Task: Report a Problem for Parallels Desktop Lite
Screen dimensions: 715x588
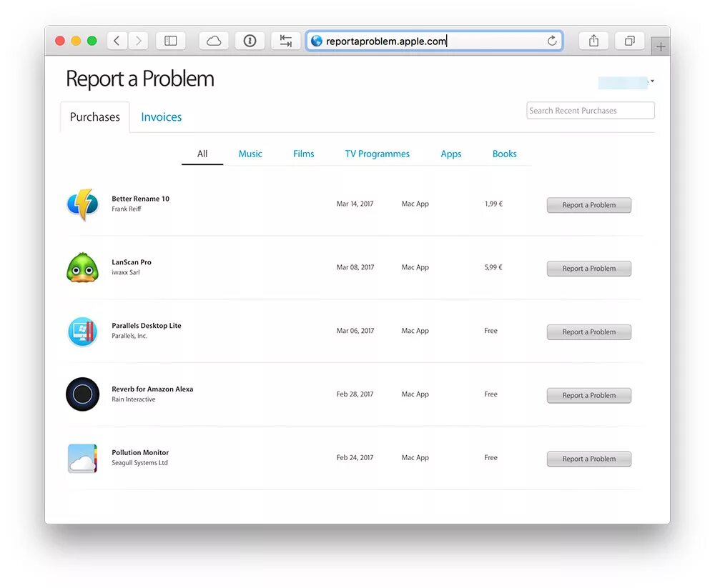Action: [x=589, y=332]
